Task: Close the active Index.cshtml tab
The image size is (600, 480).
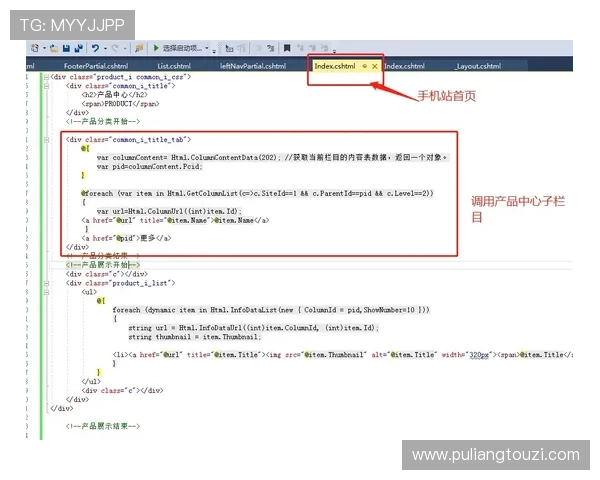Action: tap(375, 66)
